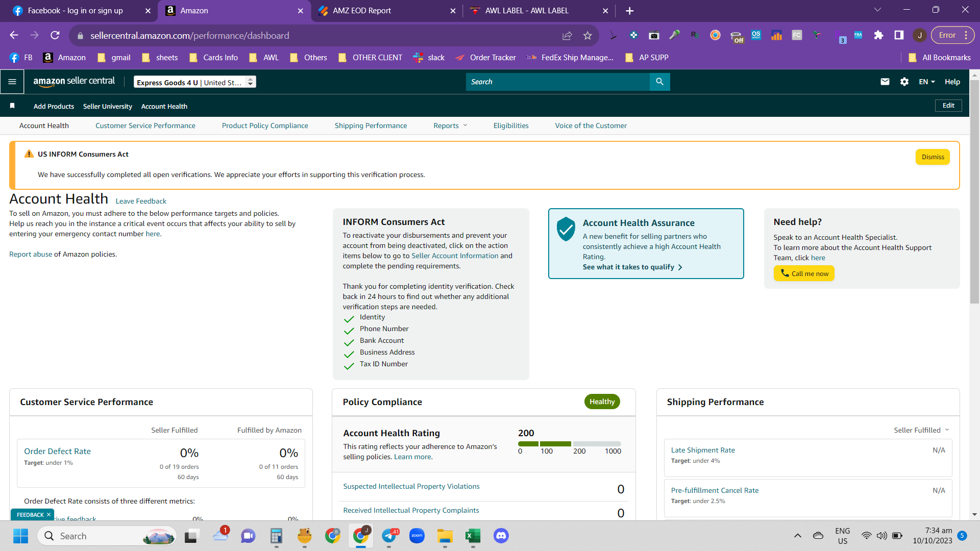Open the Order Tracker bookmark
Screen dimensions: 980x551
[x=485, y=58]
